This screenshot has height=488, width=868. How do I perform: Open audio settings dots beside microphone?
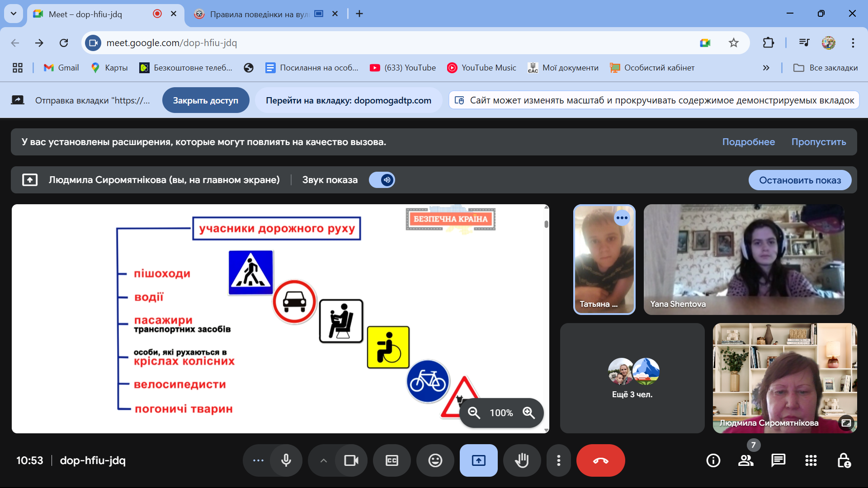(258, 460)
